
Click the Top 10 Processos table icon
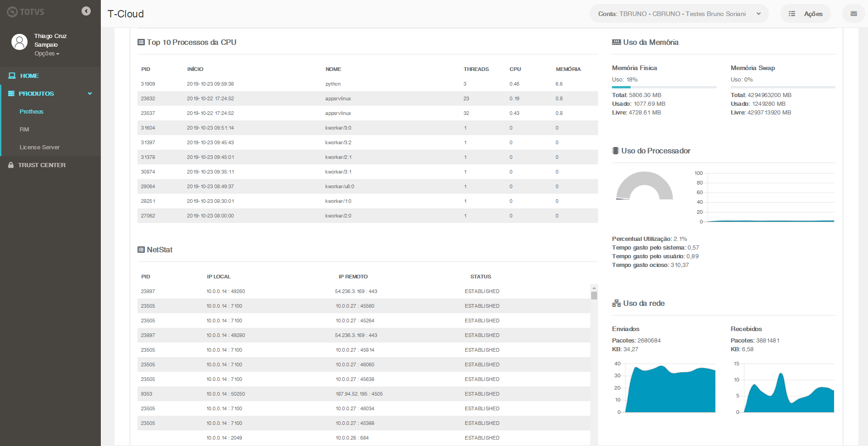[x=141, y=42]
